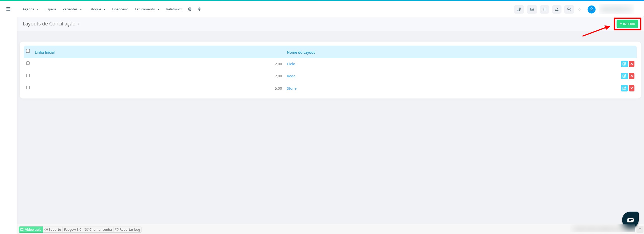Click the green Inserir button

click(x=627, y=24)
